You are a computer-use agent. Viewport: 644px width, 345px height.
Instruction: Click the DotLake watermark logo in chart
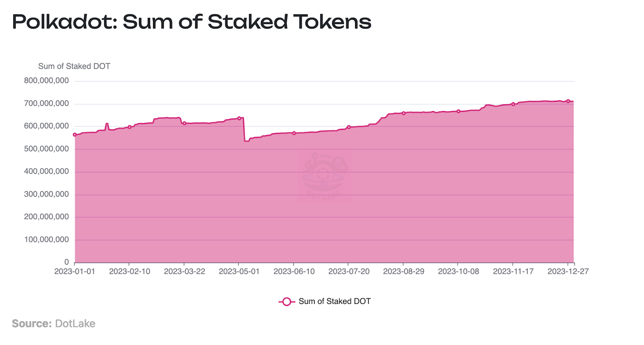[324, 175]
